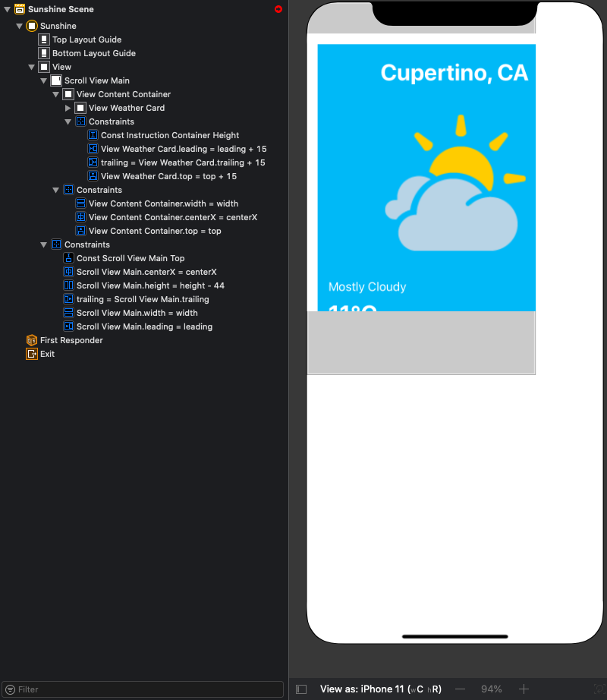Viewport: 607px width, 700px height.
Task: Click the First Responder cube icon
Action: 32,340
